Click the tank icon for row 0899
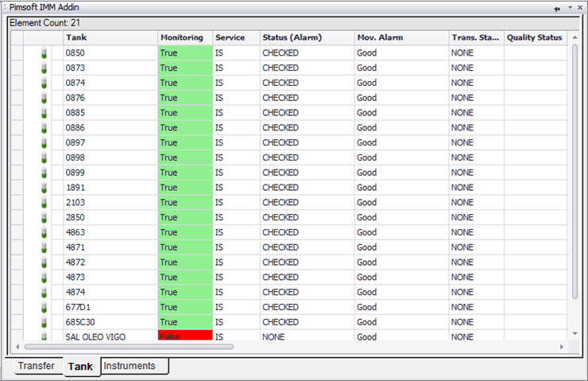Viewport: 588px width, 381px height. coord(44,173)
